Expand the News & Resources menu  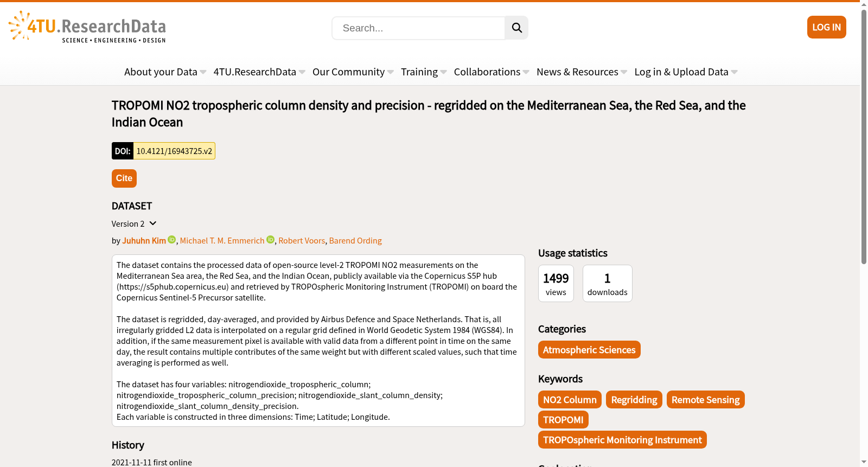point(582,72)
